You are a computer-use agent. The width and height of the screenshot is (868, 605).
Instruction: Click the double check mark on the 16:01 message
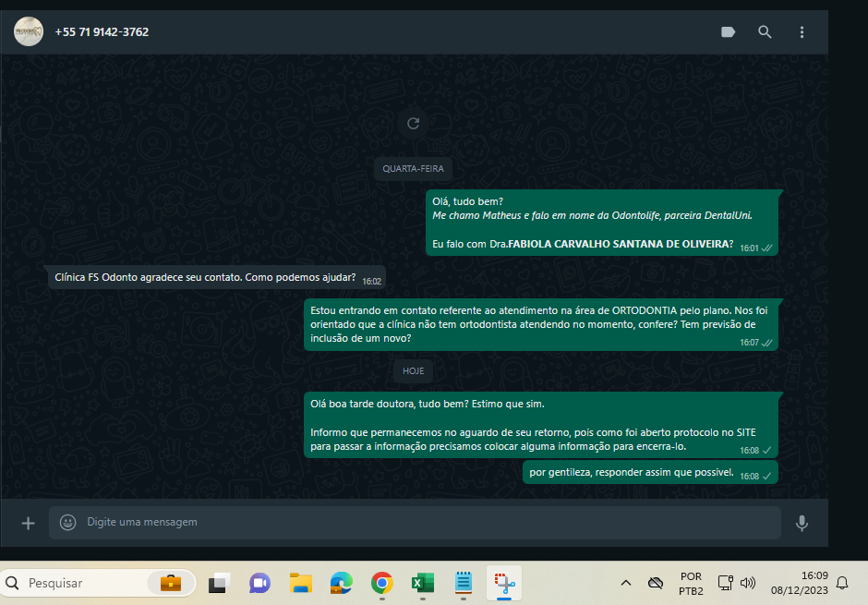(766, 248)
